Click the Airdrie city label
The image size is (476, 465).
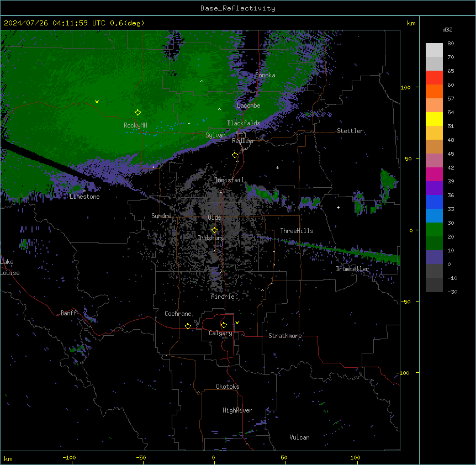click(223, 297)
